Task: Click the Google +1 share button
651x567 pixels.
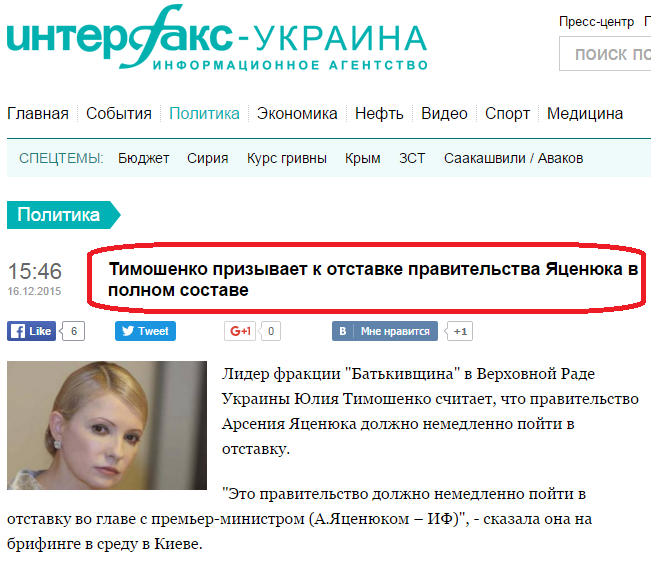Action: [x=240, y=331]
